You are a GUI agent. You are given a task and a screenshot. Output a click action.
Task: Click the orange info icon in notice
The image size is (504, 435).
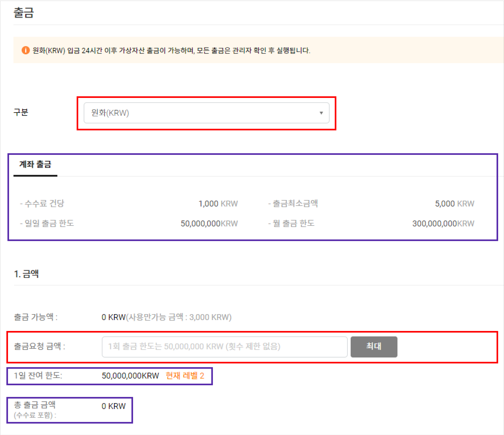coord(26,50)
